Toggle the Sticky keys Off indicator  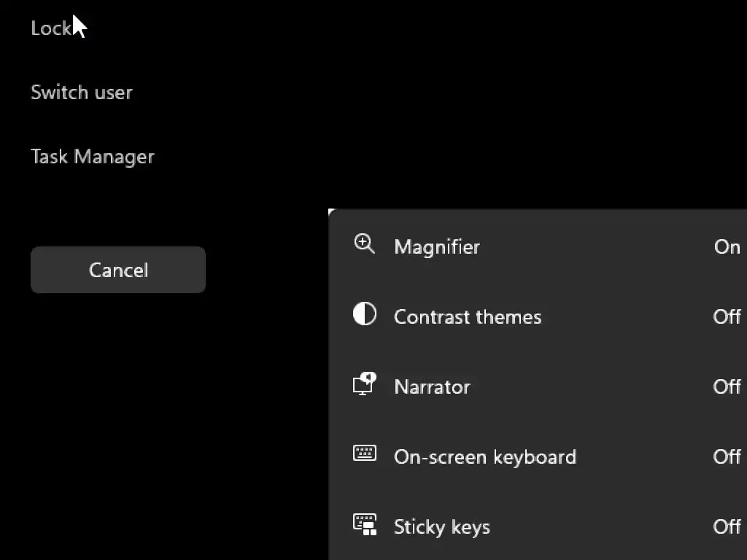(x=727, y=526)
